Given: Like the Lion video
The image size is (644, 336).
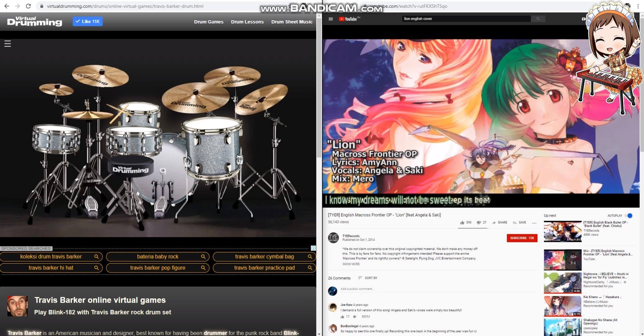Looking at the screenshot, I should pyautogui.click(x=466, y=223).
